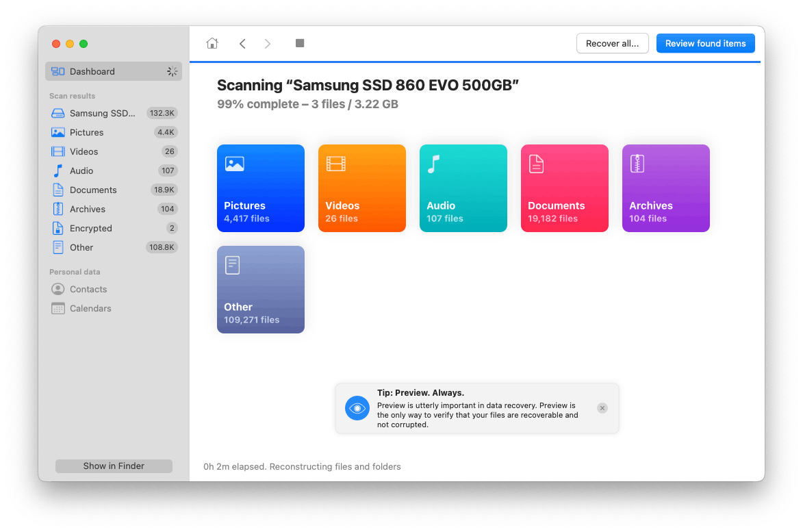
Task: Click the Samsung SSD drive icon
Action: point(58,113)
